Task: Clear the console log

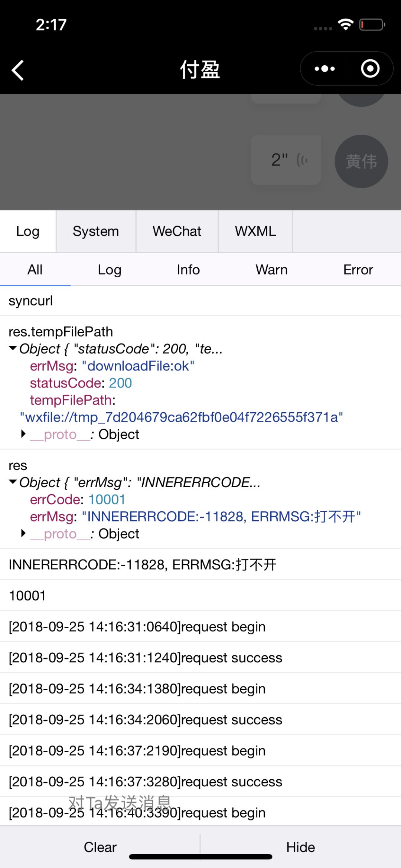Action: [x=100, y=847]
